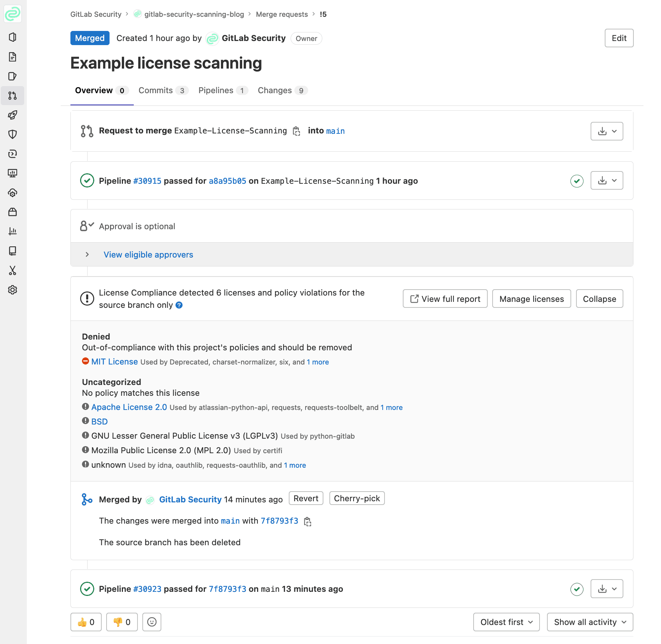The height and width of the screenshot is (644, 661).
Task: Add emoji reaction with smiley button
Action: (152, 622)
